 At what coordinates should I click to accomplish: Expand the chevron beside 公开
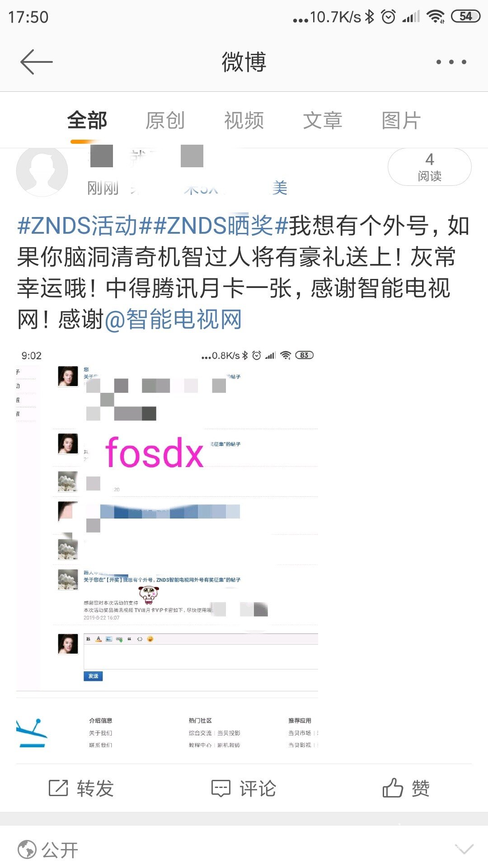[x=464, y=849]
